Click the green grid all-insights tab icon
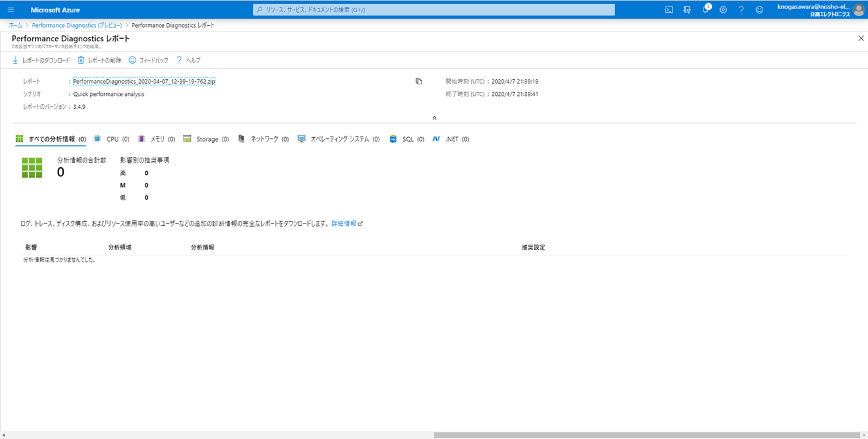The width and height of the screenshot is (868, 439). (x=19, y=138)
